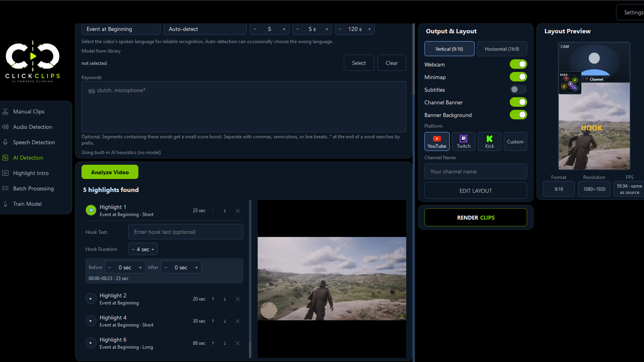Select the AI Detection pulse icon
Image resolution: width=644 pixels, height=362 pixels.
(5, 158)
